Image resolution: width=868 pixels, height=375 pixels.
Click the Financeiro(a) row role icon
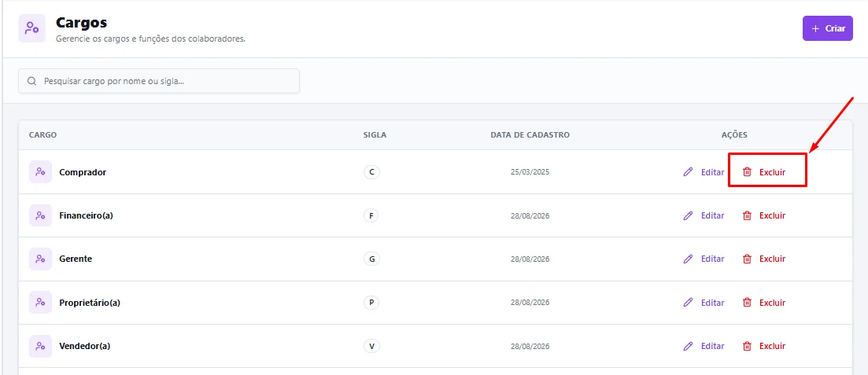40,215
